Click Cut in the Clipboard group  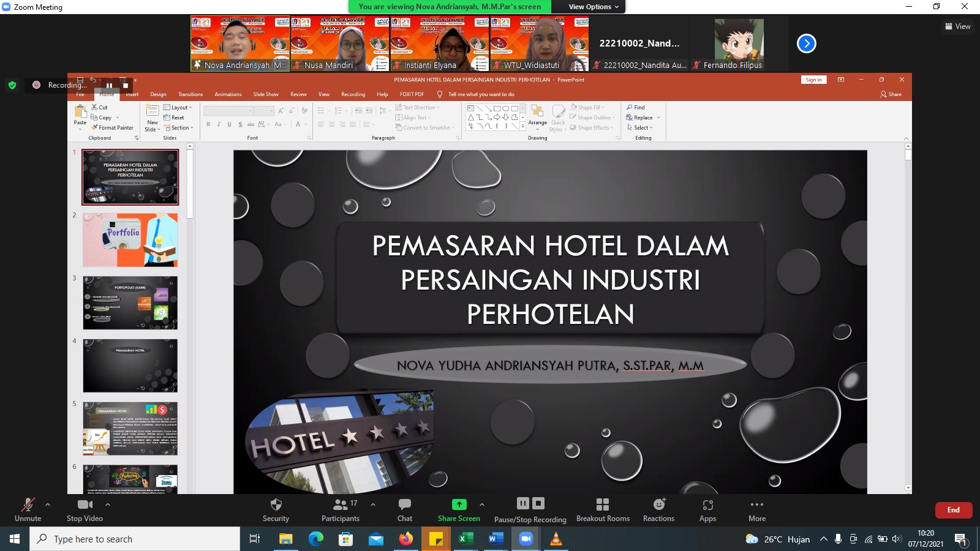pos(99,107)
